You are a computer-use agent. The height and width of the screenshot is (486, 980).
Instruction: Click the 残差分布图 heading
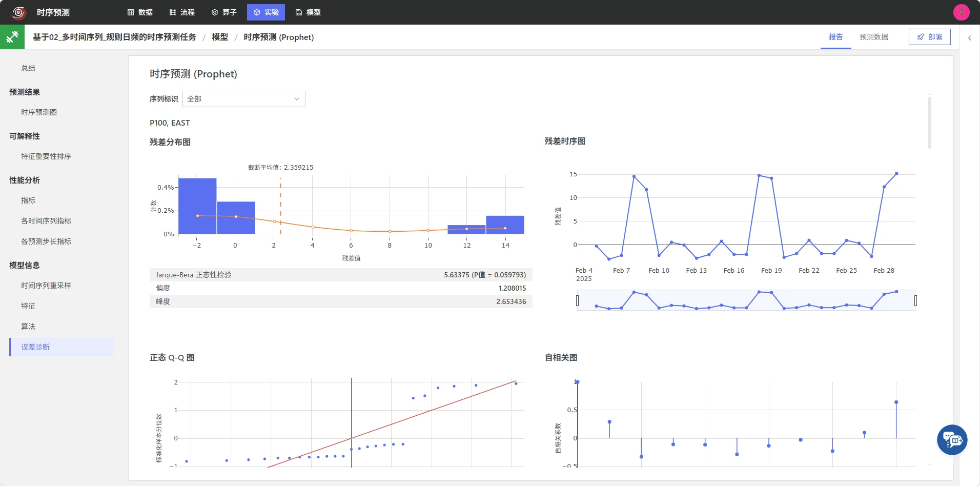170,142
